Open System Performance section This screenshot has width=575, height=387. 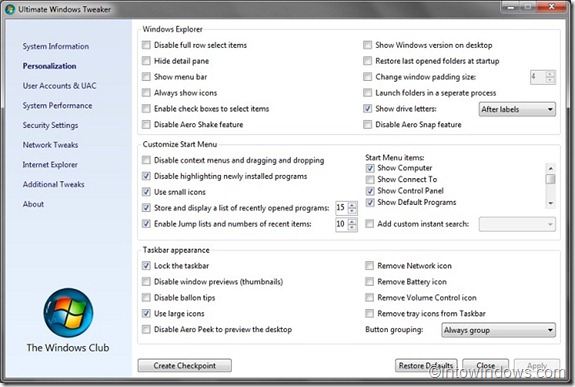point(57,106)
